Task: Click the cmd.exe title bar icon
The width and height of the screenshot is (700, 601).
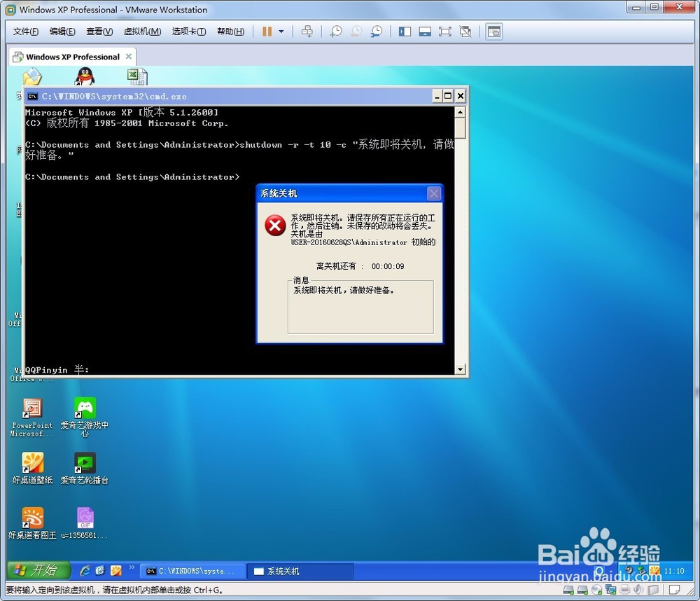Action: tap(32, 96)
